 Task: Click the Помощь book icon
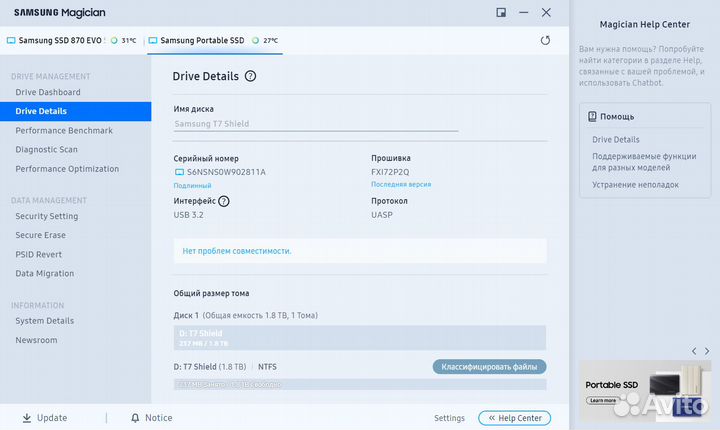click(592, 116)
